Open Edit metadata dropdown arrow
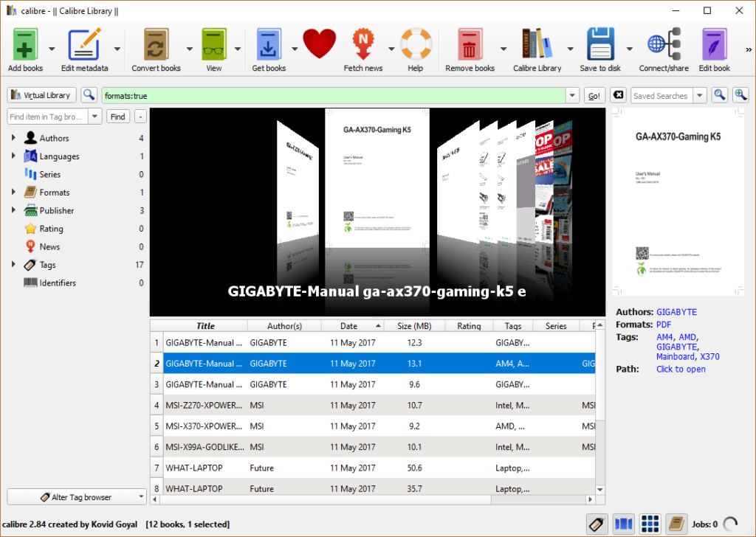Image resolution: width=756 pixels, height=537 pixels. [x=117, y=49]
